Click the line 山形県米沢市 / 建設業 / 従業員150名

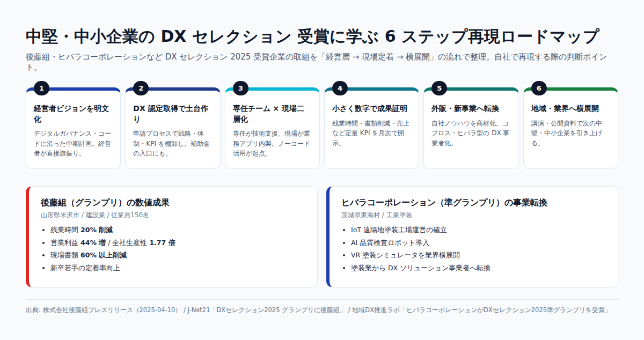(95, 215)
